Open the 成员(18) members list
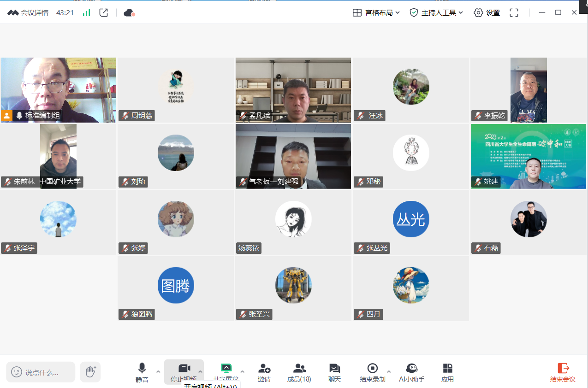Viewport: 588px width, 388px height. (x=299, y=372)
